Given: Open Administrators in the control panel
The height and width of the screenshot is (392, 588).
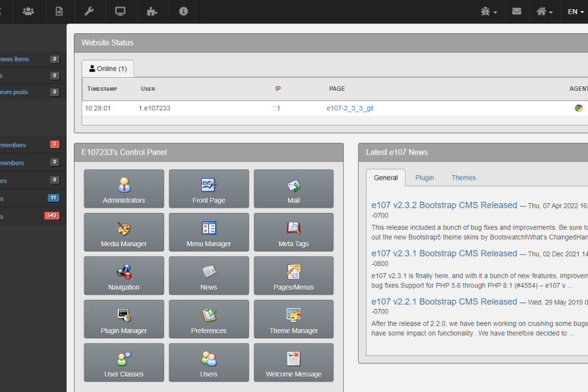Looking at the screenshot, I should [x=123, y=189].
